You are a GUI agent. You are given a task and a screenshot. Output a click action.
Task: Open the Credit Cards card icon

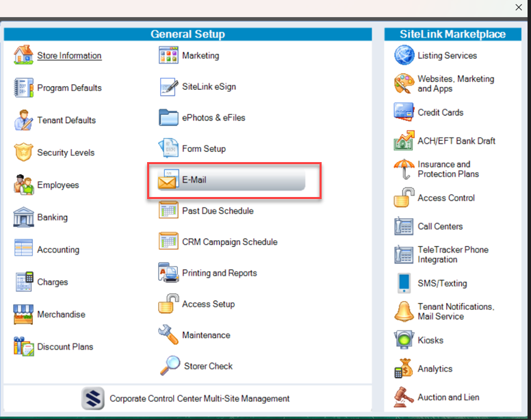(x=404, y=112)
